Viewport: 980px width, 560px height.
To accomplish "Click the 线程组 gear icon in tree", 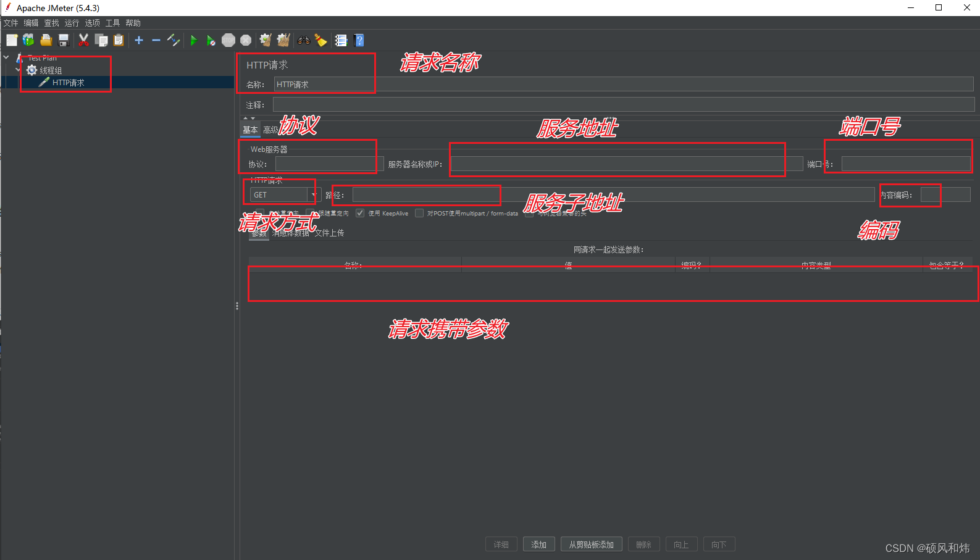I will (31, 70).
